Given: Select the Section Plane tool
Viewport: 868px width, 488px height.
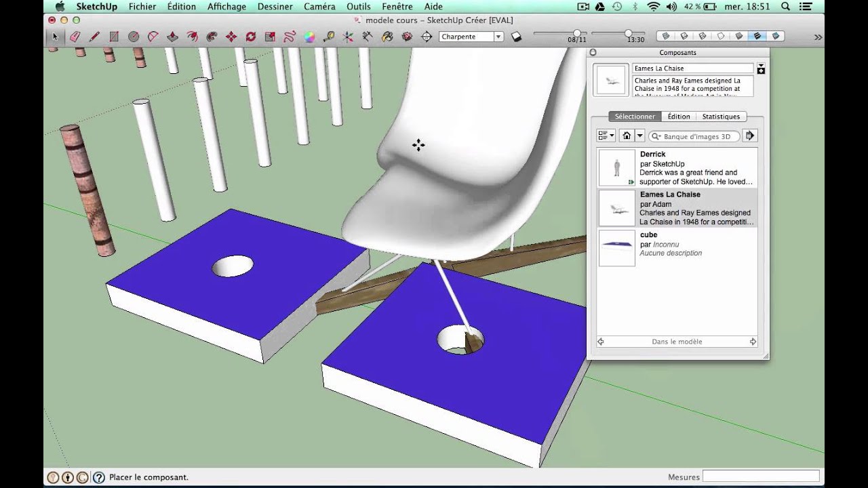Looking at the screenshot, I should tap(408, 37).
